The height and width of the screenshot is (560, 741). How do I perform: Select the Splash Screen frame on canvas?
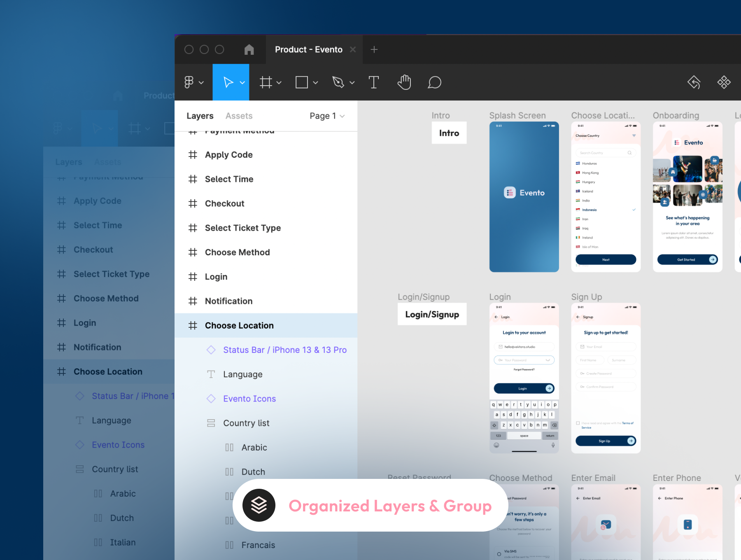click(524, 197)
